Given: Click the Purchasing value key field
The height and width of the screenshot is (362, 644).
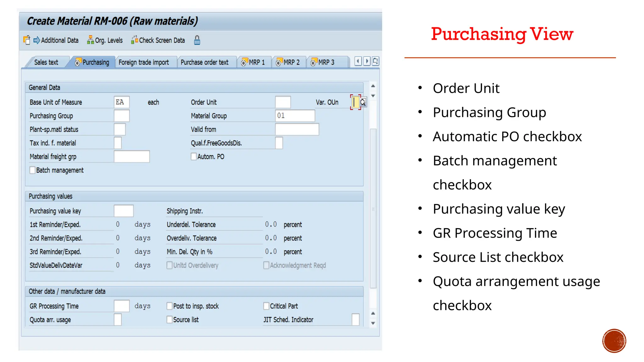Looking at the screenshot, I should point(124,211).
